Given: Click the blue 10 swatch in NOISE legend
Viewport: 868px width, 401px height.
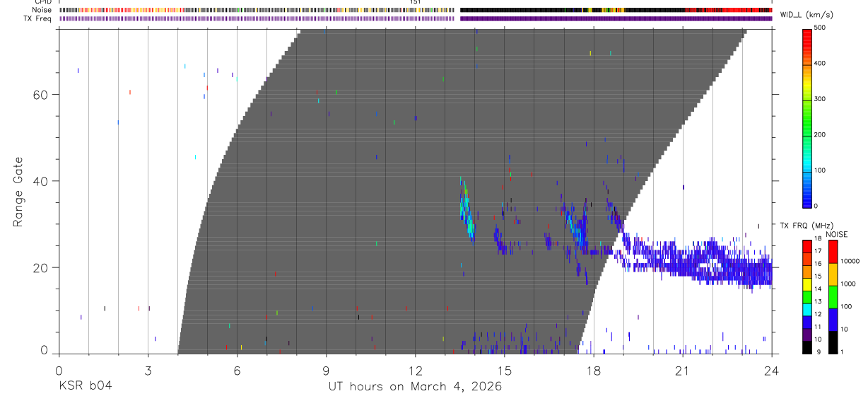Looking at the screenshot, I should pyautogui.click(x=833, y=320).
